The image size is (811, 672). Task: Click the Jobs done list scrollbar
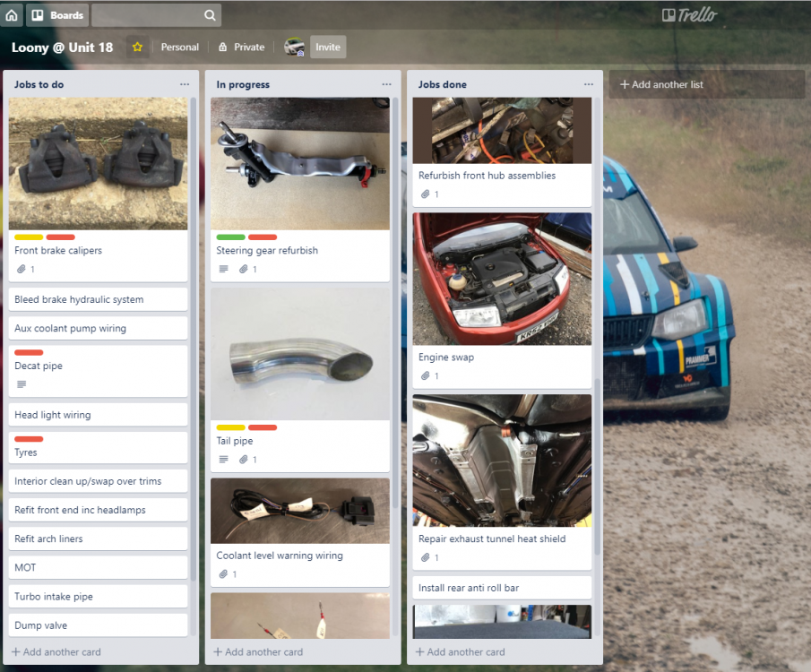pyautogui.click(x=598, y=466)
